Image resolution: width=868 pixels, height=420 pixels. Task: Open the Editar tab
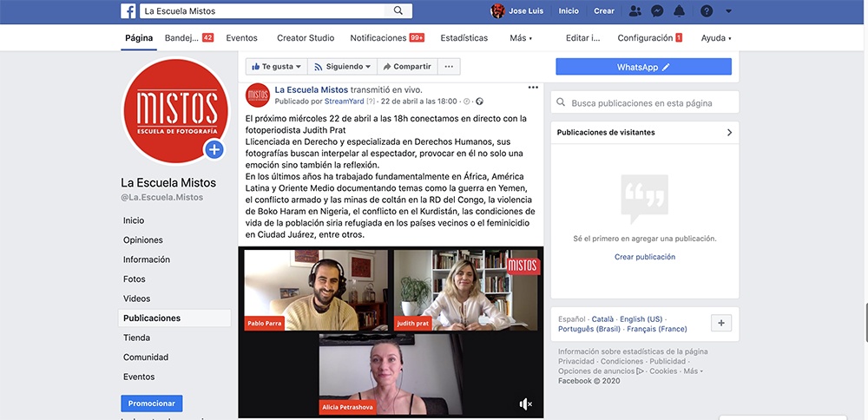coord(583,38)
